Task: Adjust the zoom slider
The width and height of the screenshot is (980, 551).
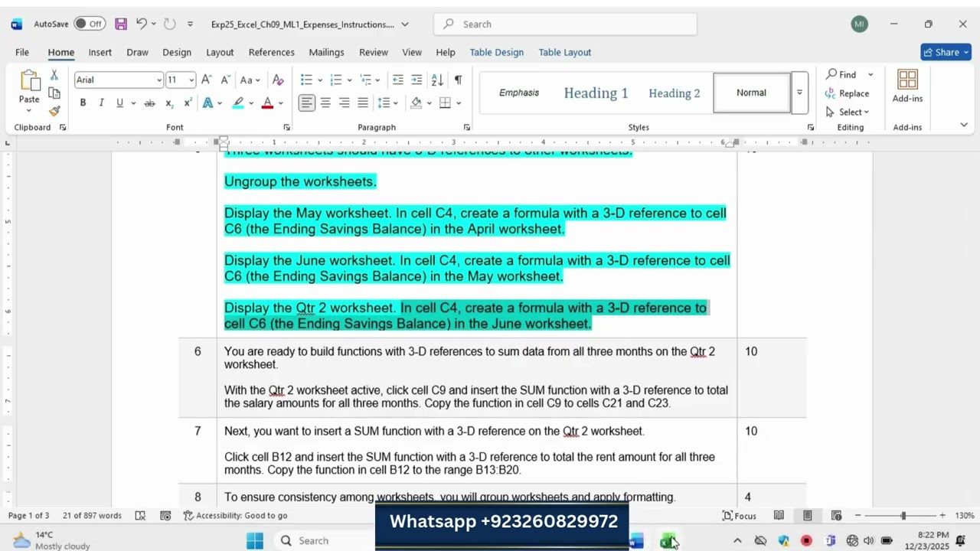Action: [x=903, y=516]
